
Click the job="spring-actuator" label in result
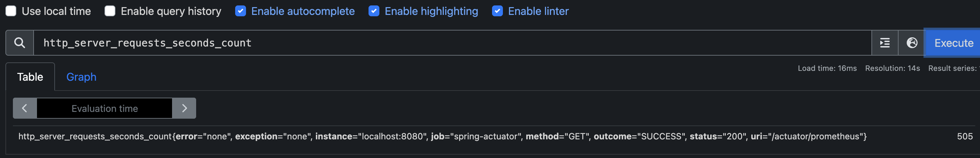pyautogui.click(x=476, y=136)
